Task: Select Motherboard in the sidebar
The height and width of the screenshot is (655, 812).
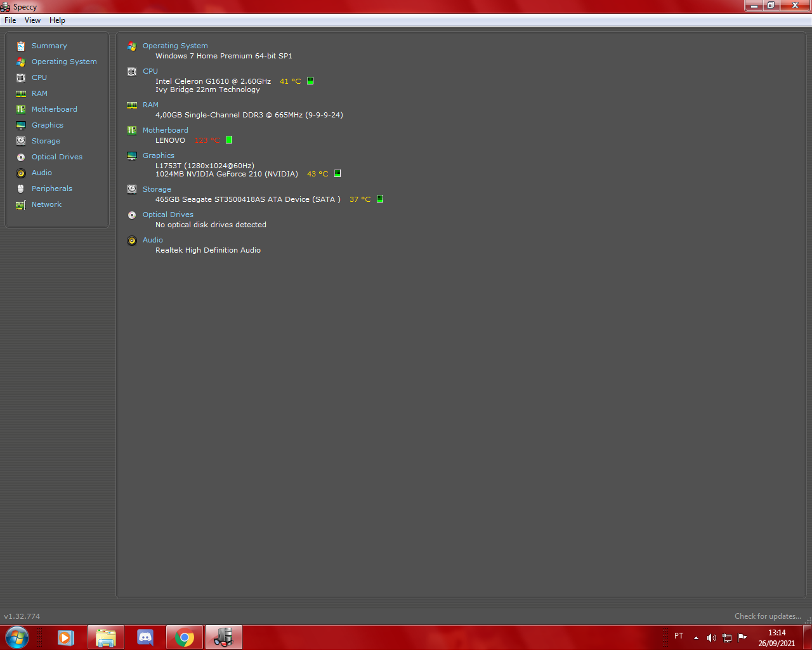Action: [55, 109]
